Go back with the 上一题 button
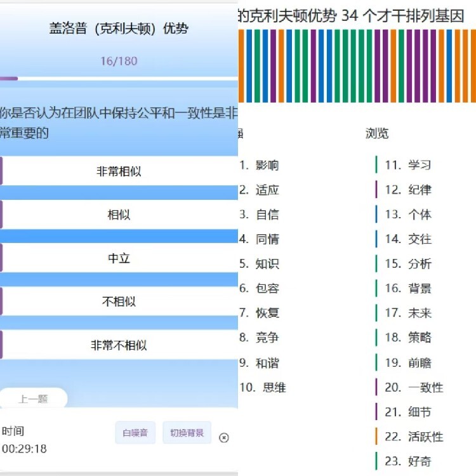476x476 pixels. 33,399
